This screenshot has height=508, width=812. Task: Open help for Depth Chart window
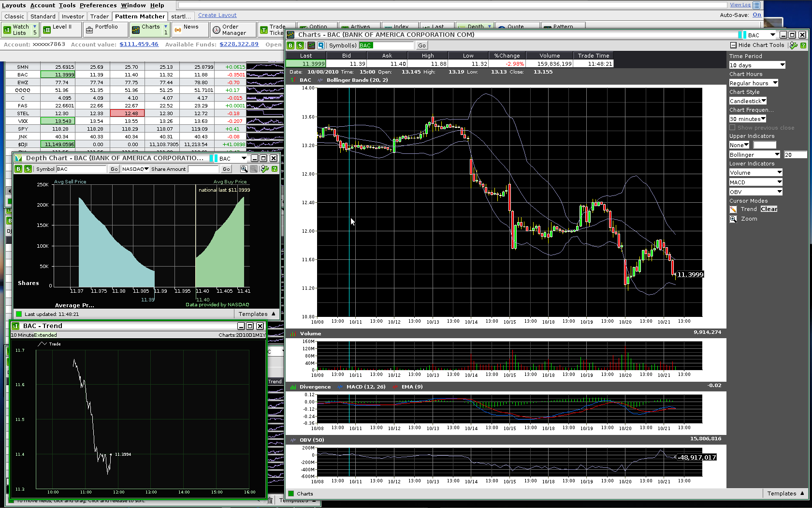coord(275,169)
